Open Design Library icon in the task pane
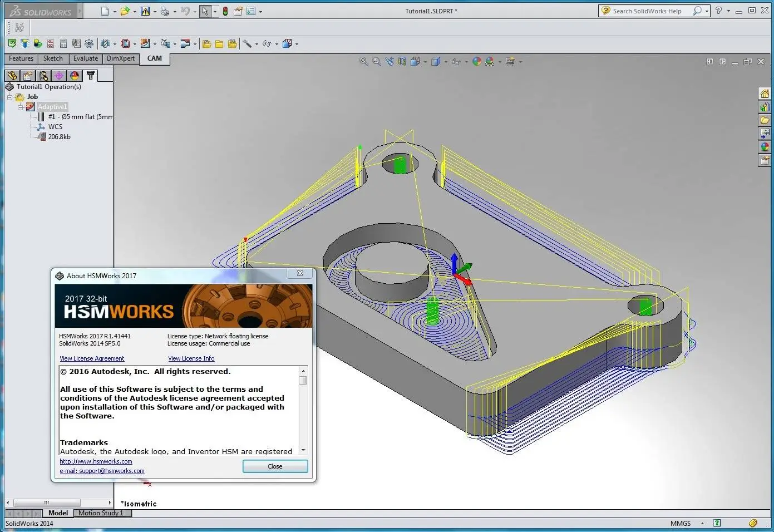774x532 pixels. (765, 107)
